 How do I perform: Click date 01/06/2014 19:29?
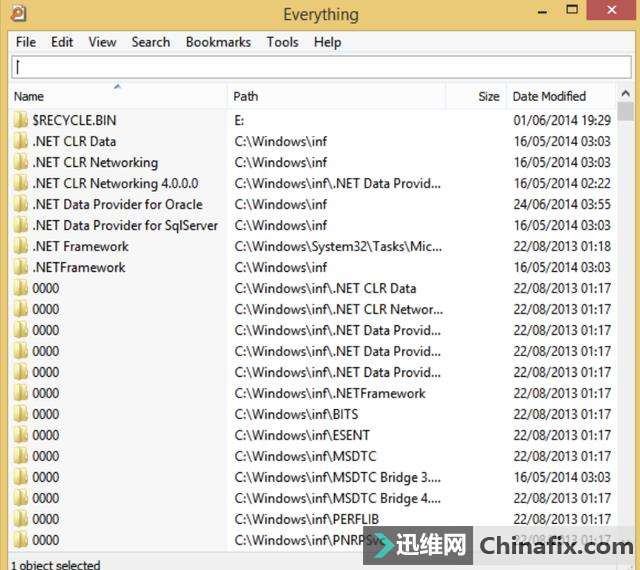562,120
